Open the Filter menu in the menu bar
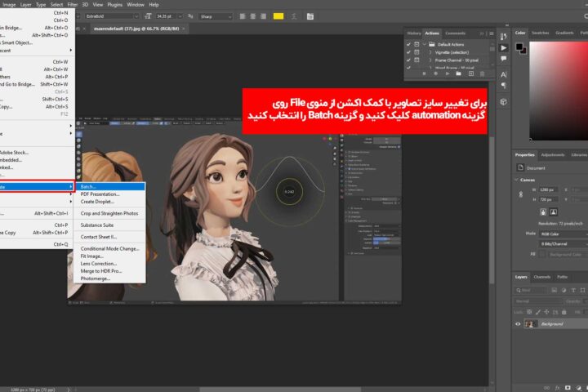The image size is (588, 392). 73,5
